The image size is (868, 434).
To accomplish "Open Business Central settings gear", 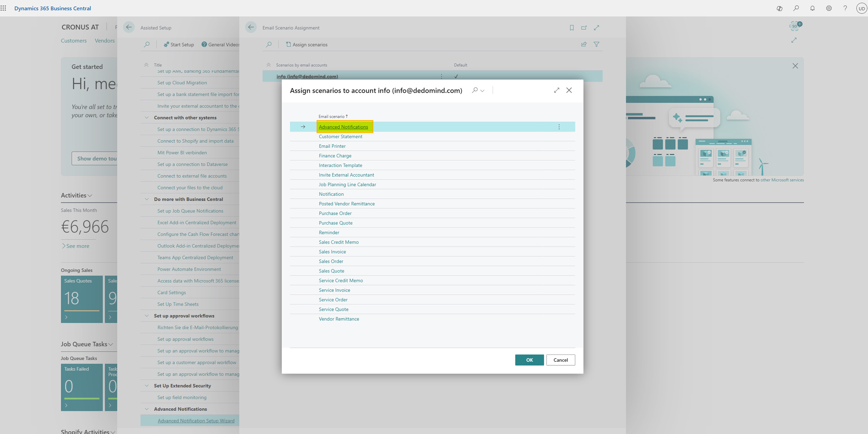I will [829, 8].
